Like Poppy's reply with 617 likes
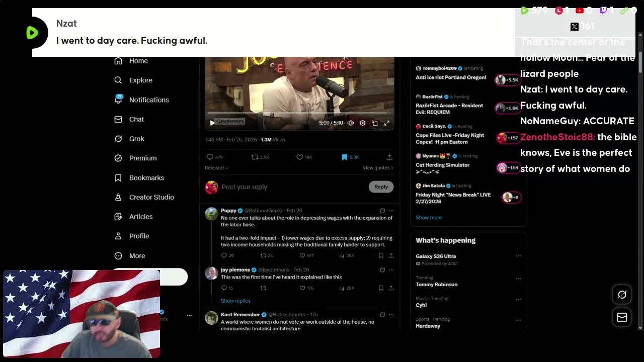 (307, 255)
